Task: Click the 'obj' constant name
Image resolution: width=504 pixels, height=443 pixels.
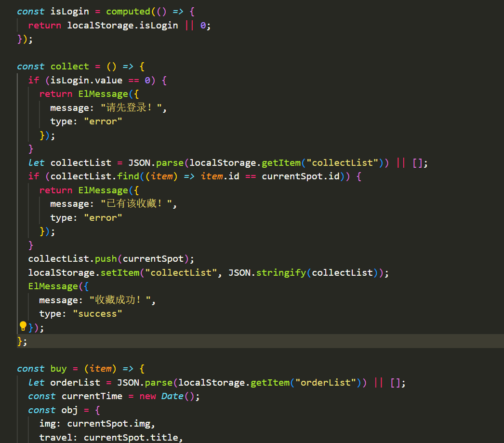Action: tap(69, 410)
